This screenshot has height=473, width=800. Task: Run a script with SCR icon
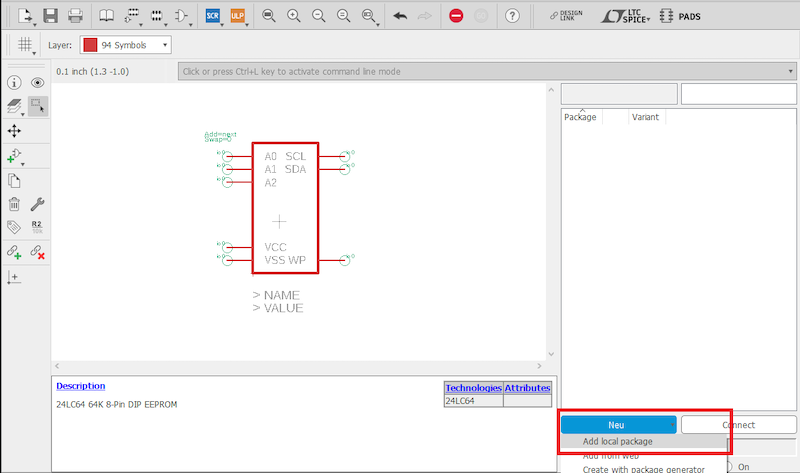(212, 16)
